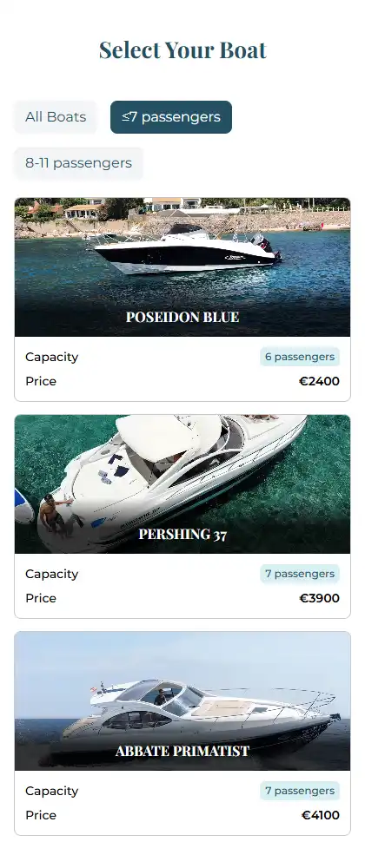Click Price label on Abbate Primatist card
This screenshot has height=868, width=365.
tap(41, 815)
